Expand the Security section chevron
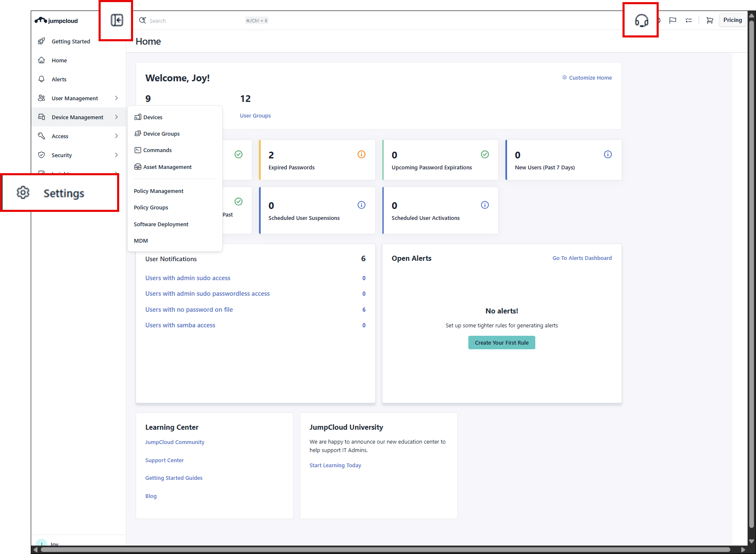Image resolution: width=756 pixels, height=554 pixels. pyautogui.click(x=116, y=155)
